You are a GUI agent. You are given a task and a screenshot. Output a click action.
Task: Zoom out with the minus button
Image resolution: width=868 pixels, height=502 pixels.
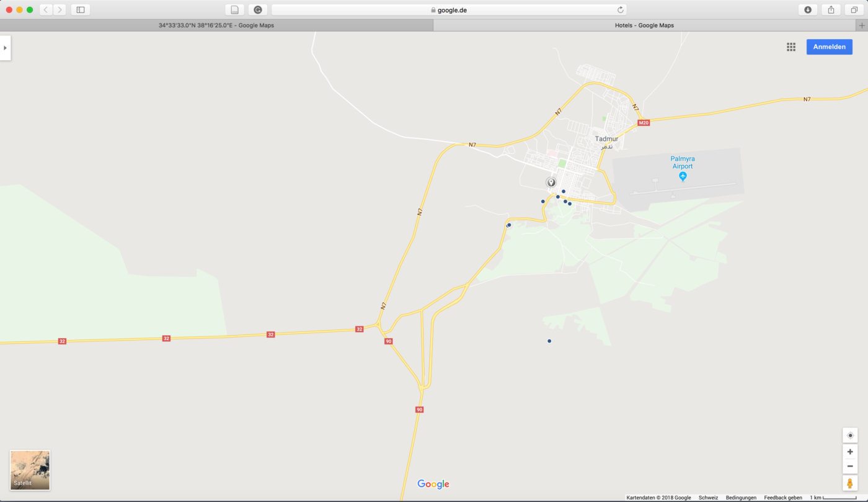(850, 466)
